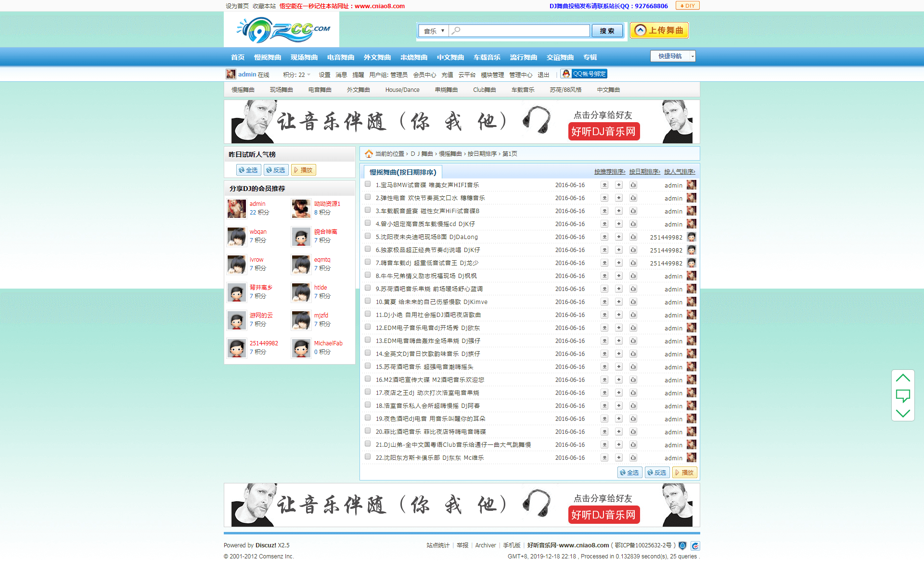Image resolution: width=924 pixels, height=569 pixels.
Task: Open 电音舞曲 in the blue navigation bar
Action: (340, 58)
